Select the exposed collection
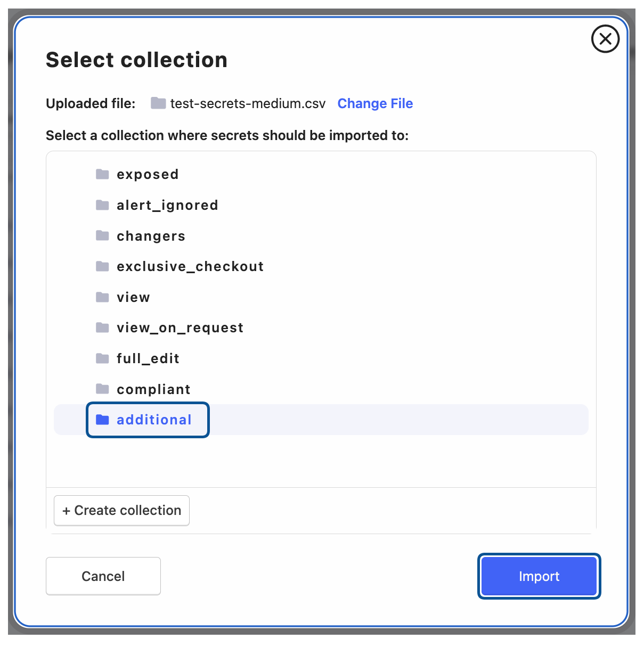This screenshot has width=644, height=647. pyautogui.click(x=148, y=174)
